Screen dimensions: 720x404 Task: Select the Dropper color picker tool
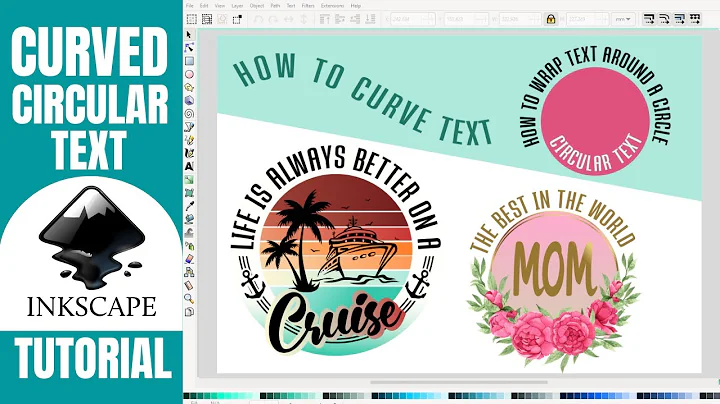point(189,206)
